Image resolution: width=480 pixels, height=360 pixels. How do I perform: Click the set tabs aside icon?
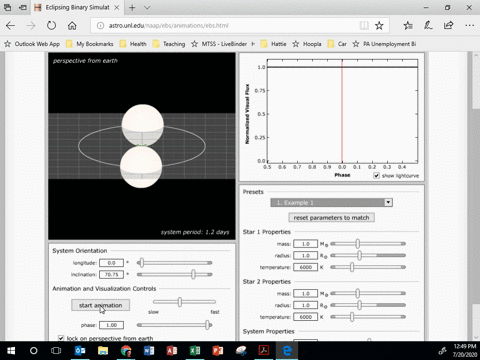22,7
